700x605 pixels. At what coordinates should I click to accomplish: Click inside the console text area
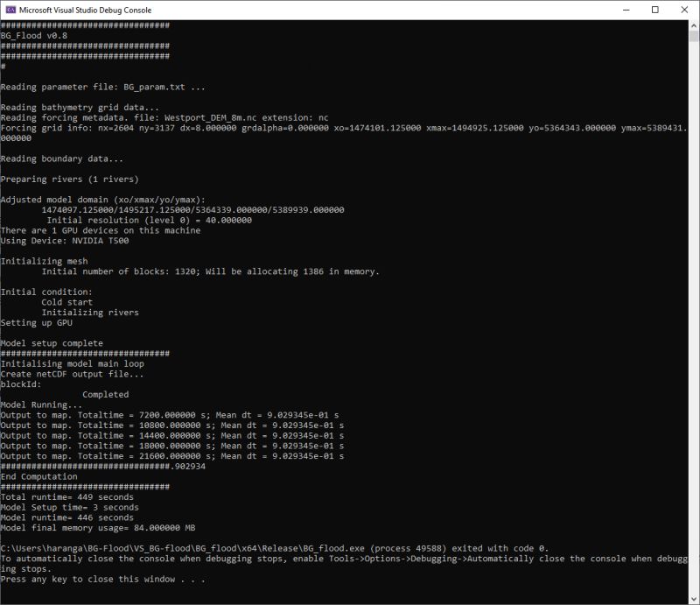pos(350,306)
